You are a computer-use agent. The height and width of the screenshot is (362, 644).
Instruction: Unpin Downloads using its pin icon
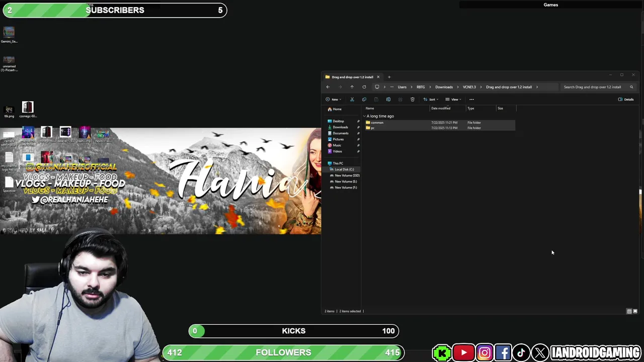(358, 127)
